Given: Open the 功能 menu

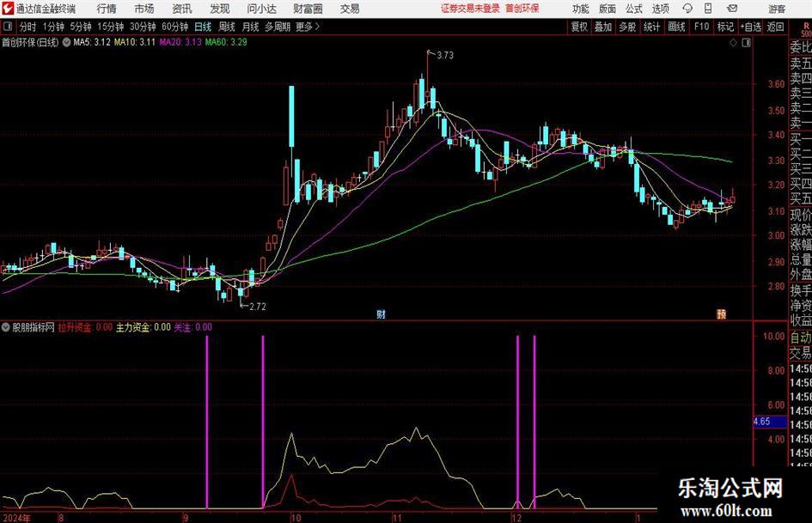Looking at the screenshot, I should click(581, 9).
